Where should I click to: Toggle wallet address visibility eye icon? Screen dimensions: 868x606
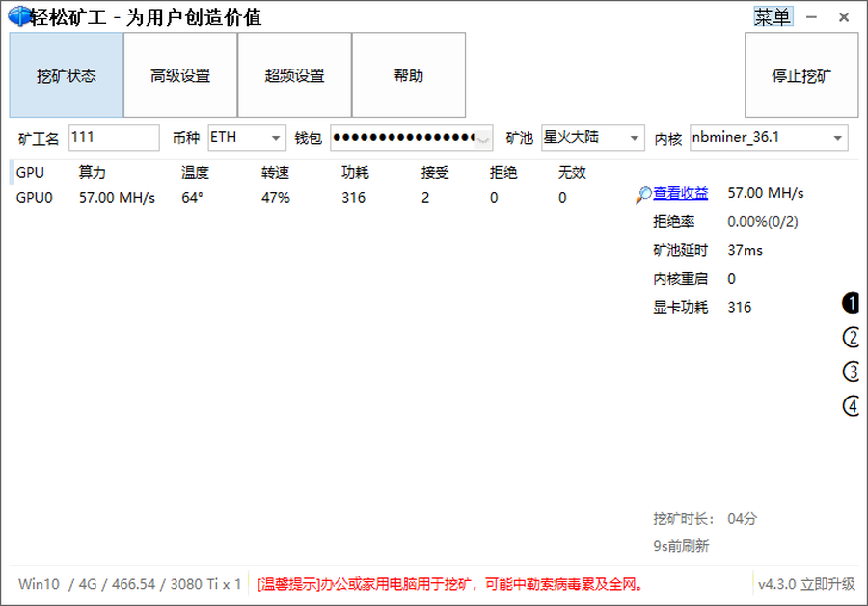tap(483, 138)
